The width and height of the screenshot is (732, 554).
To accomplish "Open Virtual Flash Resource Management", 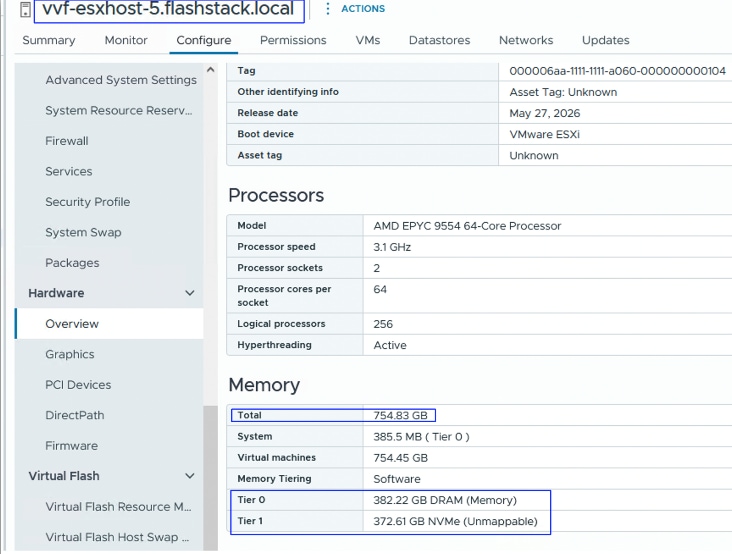I will (x=118, y=506).
